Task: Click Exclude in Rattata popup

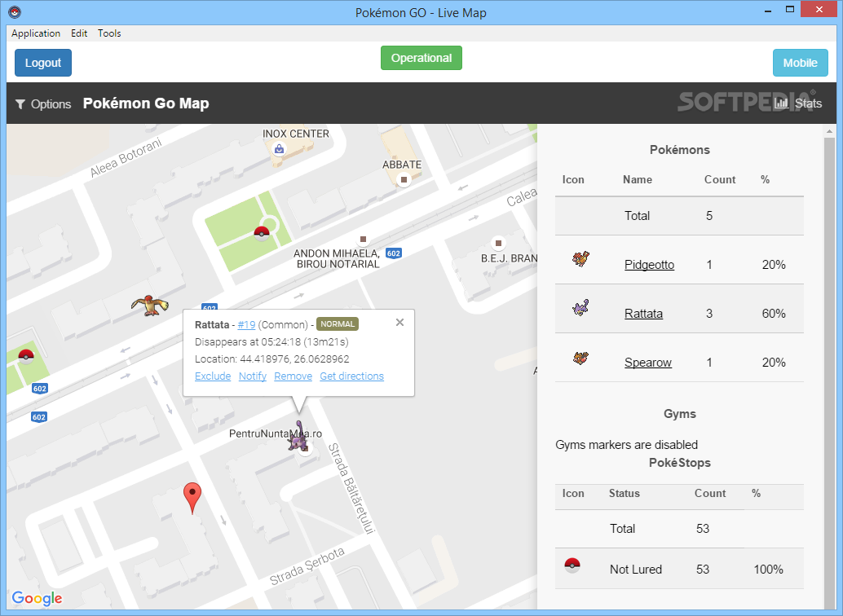Action: click(213, 376)
